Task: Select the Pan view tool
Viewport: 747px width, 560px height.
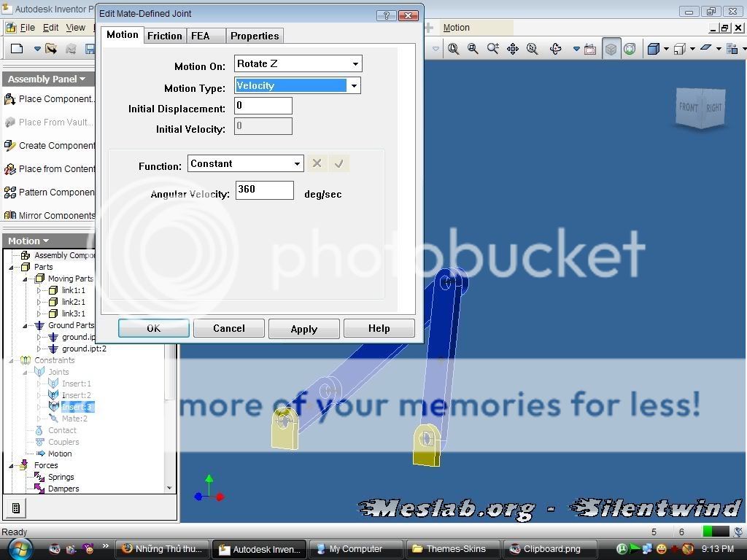Action: 513,49
